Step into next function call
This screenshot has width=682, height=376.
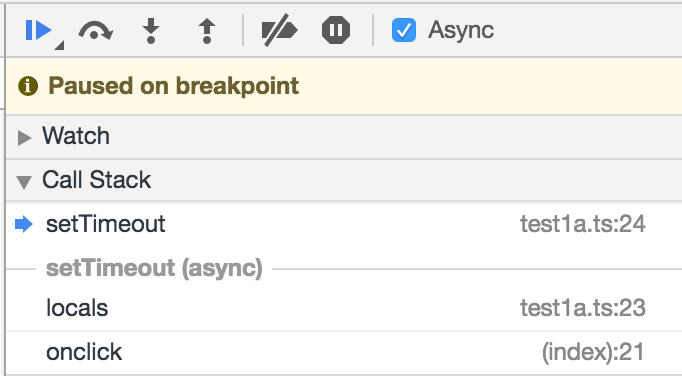click(x=151, y=31)
